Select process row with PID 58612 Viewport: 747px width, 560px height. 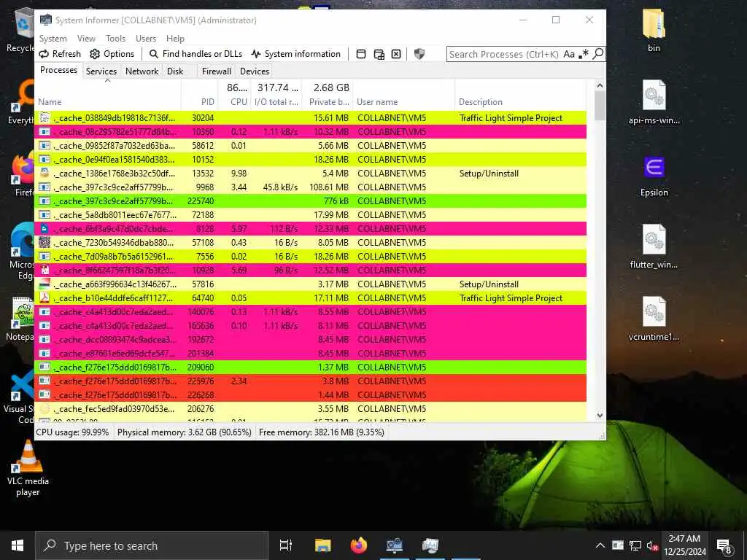[x=311, y=146]
